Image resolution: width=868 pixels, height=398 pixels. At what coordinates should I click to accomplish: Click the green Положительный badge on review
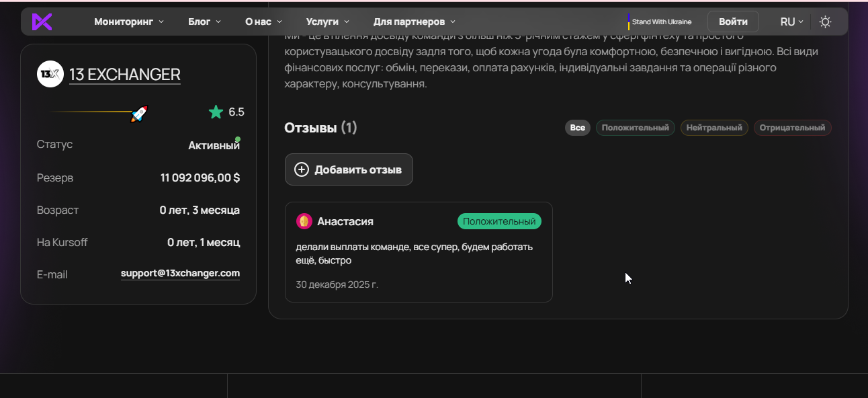coord(499,221)
